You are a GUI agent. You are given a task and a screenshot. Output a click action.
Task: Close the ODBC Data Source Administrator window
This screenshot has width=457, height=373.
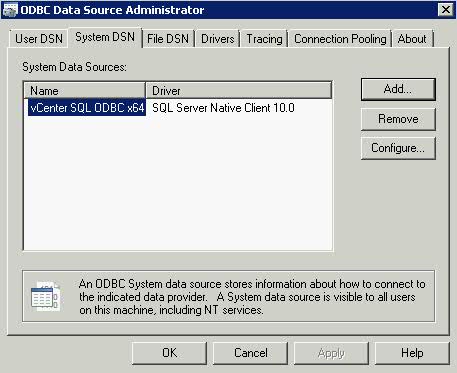pyautogui.click(x=446, y=10)
